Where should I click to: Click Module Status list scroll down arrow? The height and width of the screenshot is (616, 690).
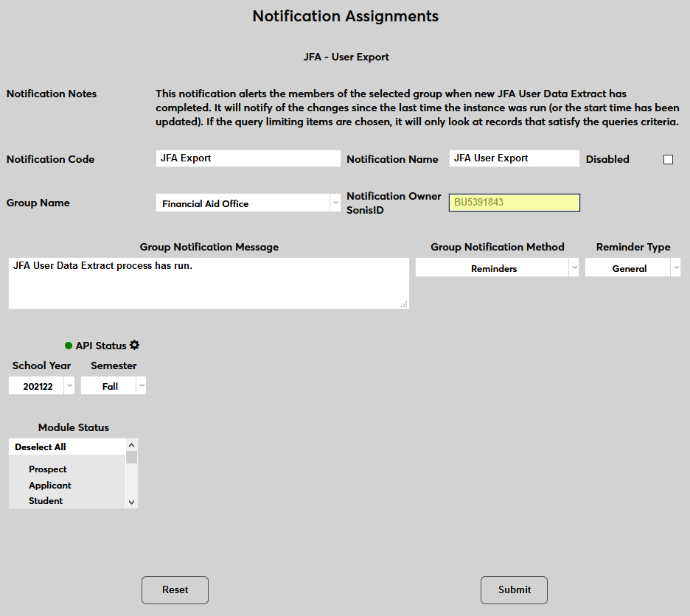pyautogui.click(x=131, y=502)
